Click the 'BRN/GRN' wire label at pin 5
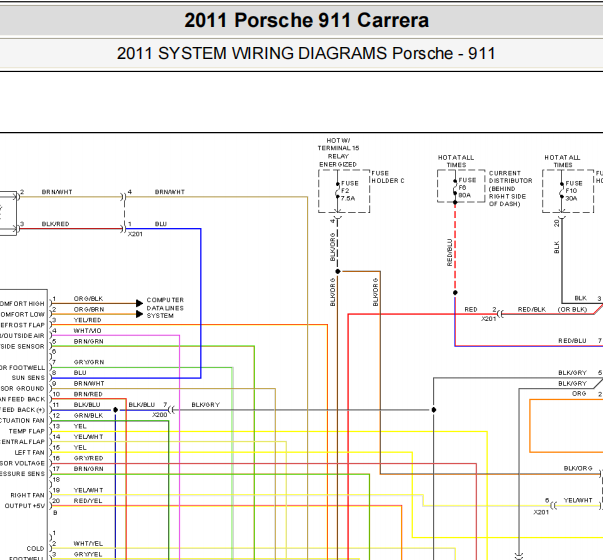This screenshot has width=603, height=560. [88, 342]
